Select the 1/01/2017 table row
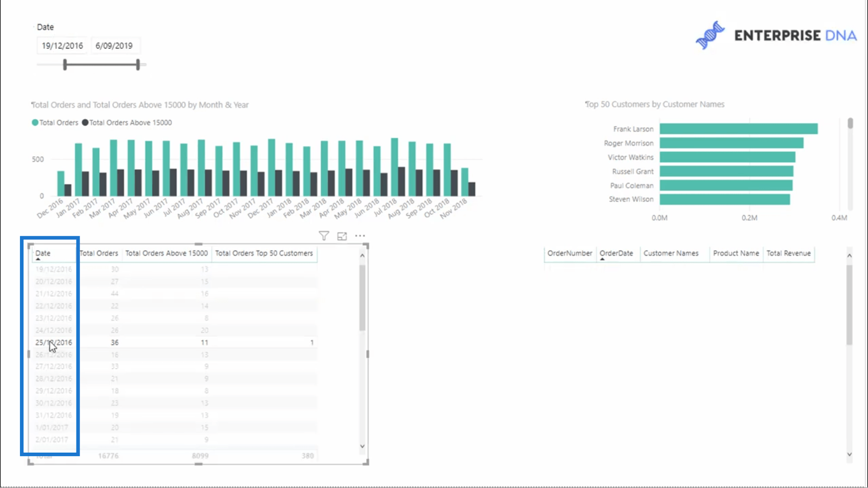 [x=175, y=427]
